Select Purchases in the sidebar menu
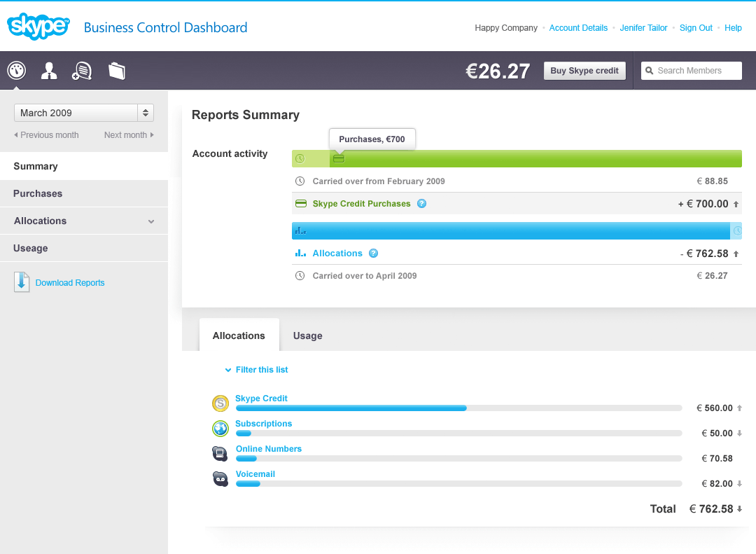 point(38,193)
